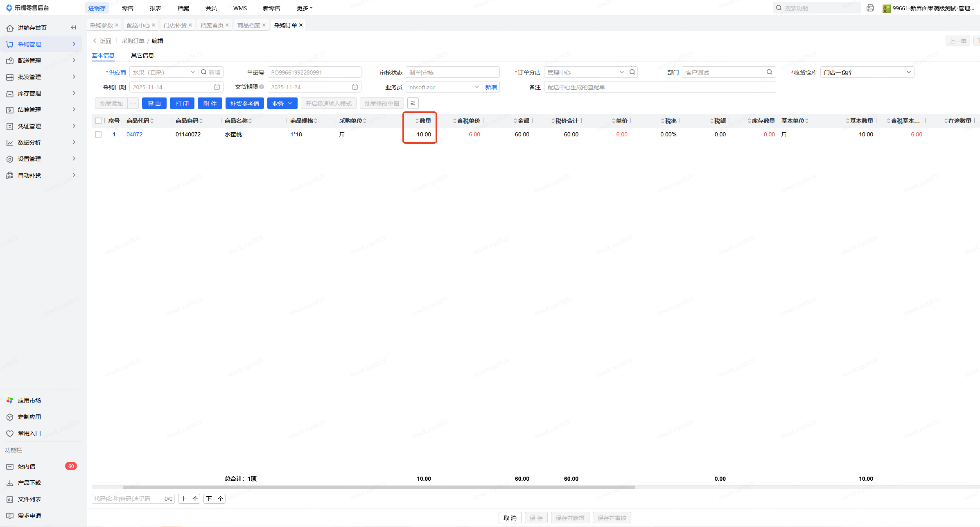Open 应用市场 from the sidebar
The height and width of the screenshot is (527, 980).
29,400
